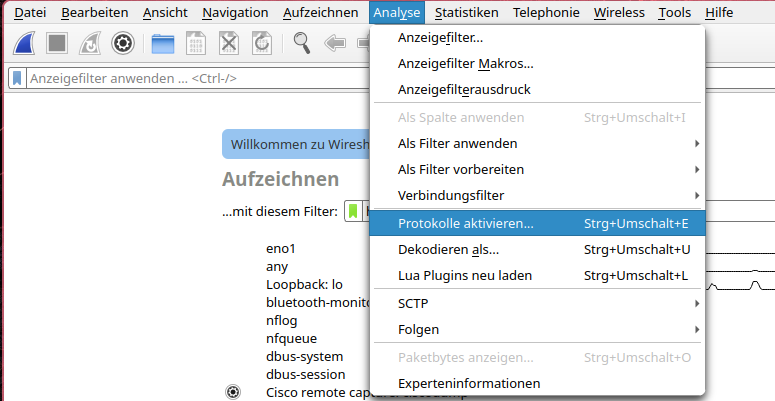Image resolution: width=775 pixels, height=401 pixels.
Task: Click the Willkommen zu Wireshark banner
Action: 296,144
